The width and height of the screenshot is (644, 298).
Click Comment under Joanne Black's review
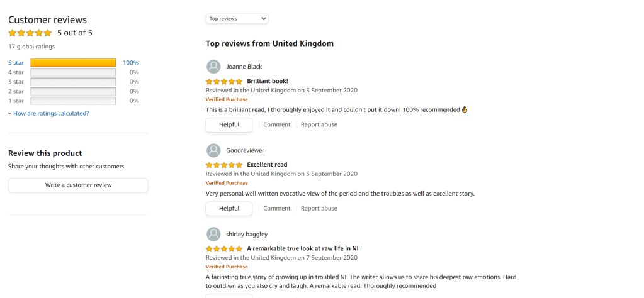coord(277,124)
